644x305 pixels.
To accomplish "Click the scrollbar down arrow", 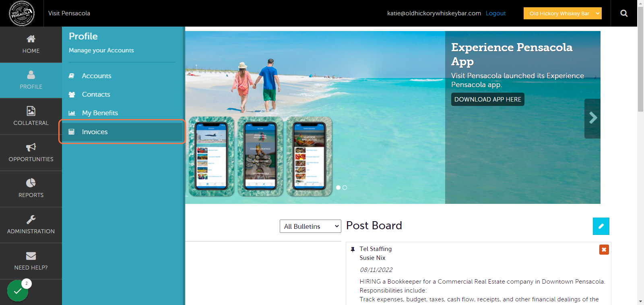I will (x=640, y=301).
